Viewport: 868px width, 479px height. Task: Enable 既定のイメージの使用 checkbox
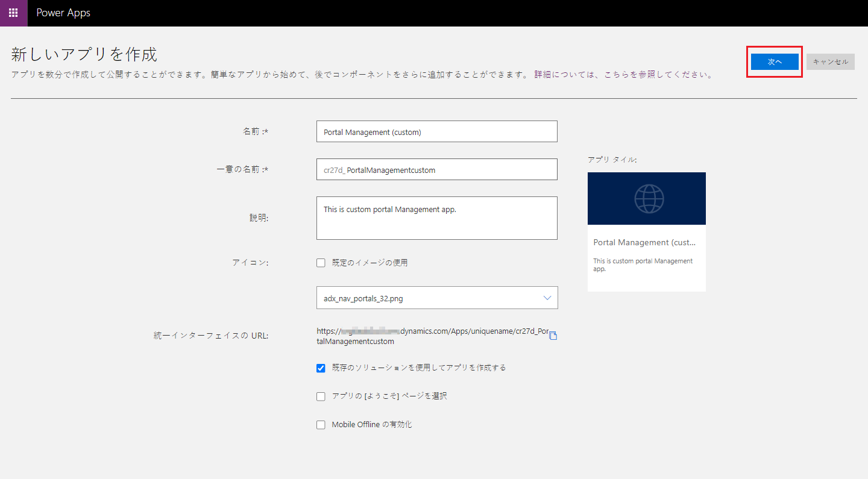pos(321,263)
